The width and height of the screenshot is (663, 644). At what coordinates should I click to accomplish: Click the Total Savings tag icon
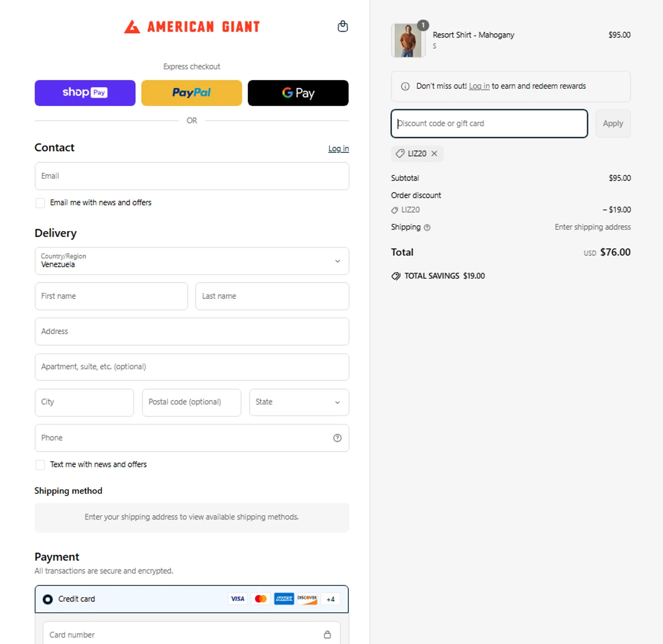(x=396, y=276)
